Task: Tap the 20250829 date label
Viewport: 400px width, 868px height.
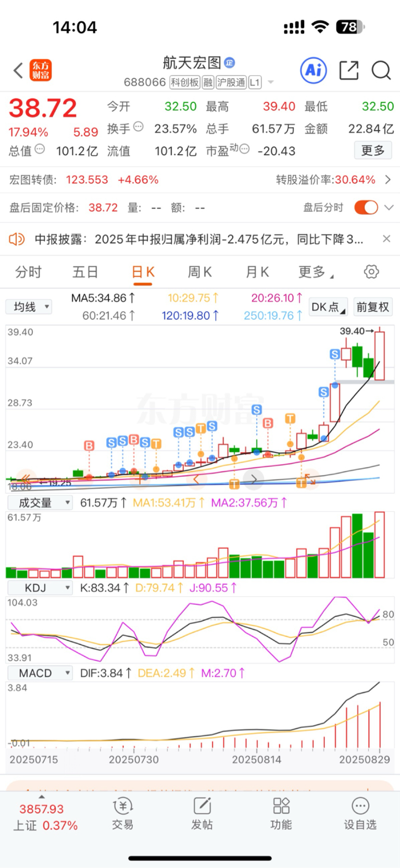Action: pos(365,760)
